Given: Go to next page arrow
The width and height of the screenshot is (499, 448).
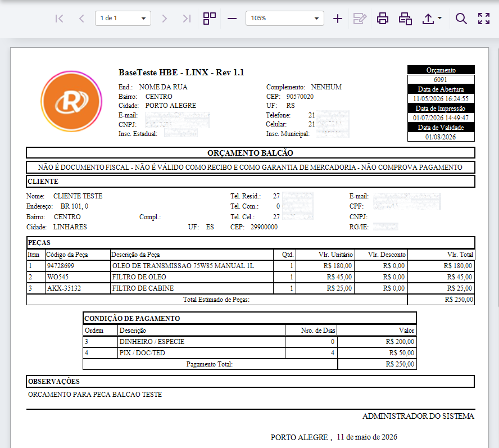Looking at the screenshot, I should tap(164, 19).
